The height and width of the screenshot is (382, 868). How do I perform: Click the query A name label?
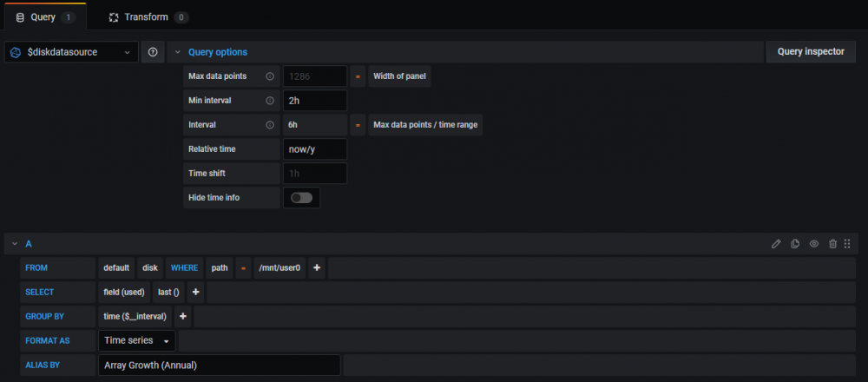pyautogui.click(x=29, y=244)
